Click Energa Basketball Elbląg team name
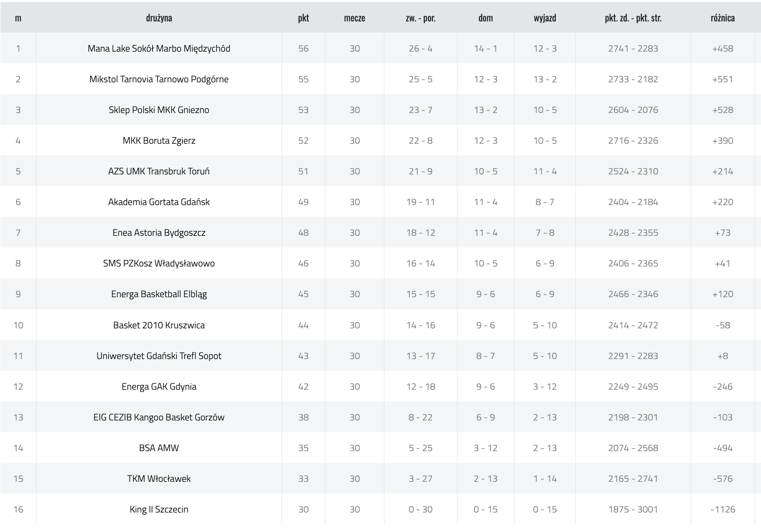761x532 pixels. point(159,294)
